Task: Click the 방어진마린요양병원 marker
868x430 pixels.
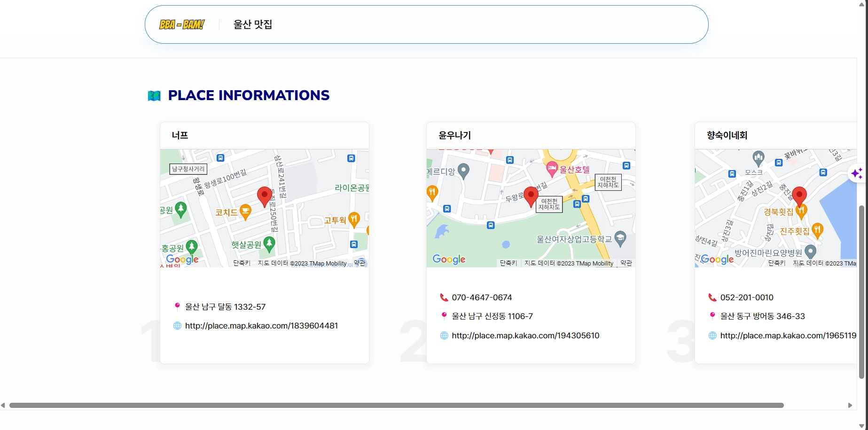Action: (x=810, y=252)
